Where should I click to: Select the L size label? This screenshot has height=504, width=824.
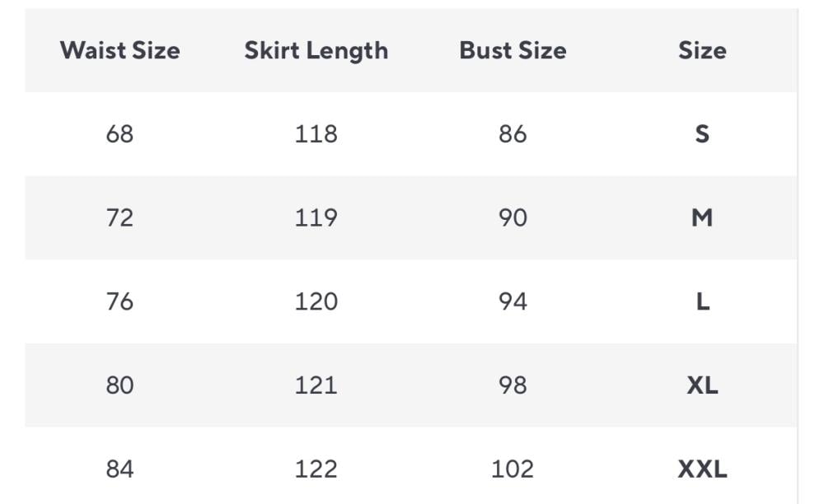(702, 301)
